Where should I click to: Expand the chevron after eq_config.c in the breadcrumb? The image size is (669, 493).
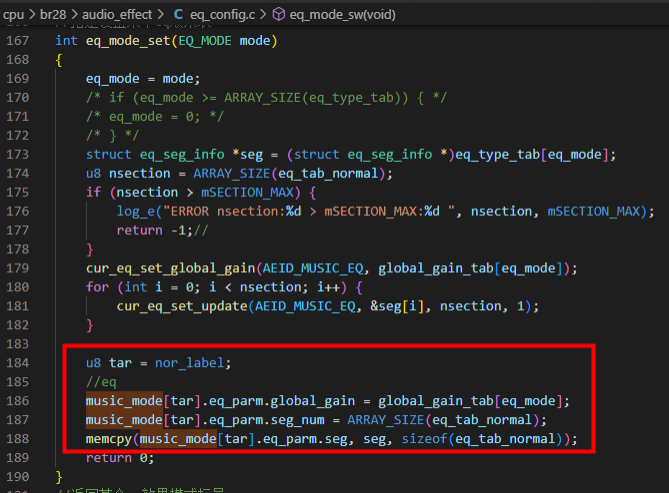[x=263, y=15]
